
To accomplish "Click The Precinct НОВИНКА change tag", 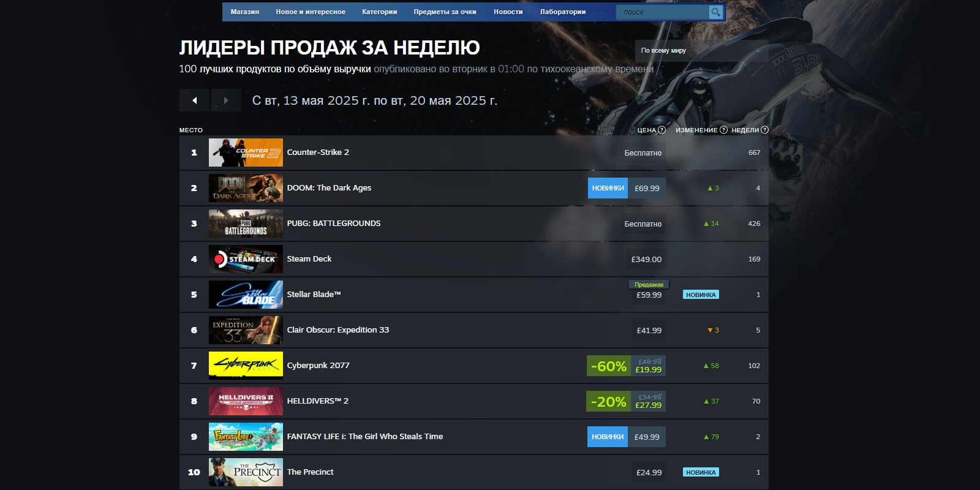I will tap(701, 472).
